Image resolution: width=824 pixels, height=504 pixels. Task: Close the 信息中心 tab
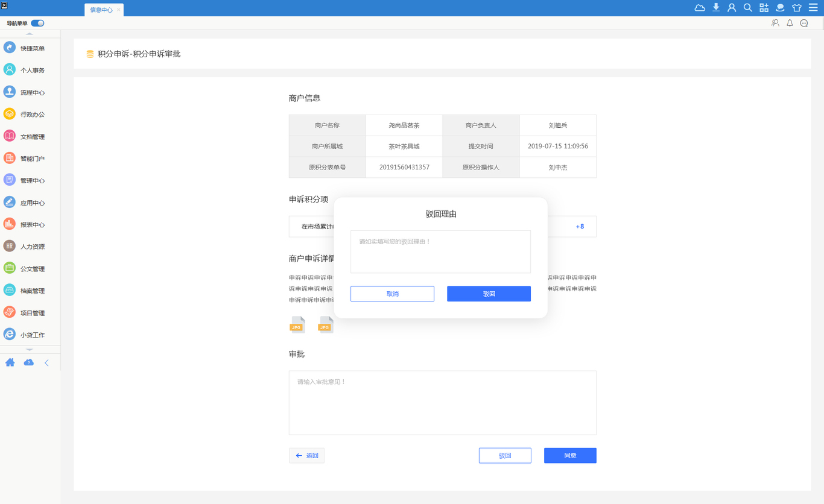pos(119,10)
